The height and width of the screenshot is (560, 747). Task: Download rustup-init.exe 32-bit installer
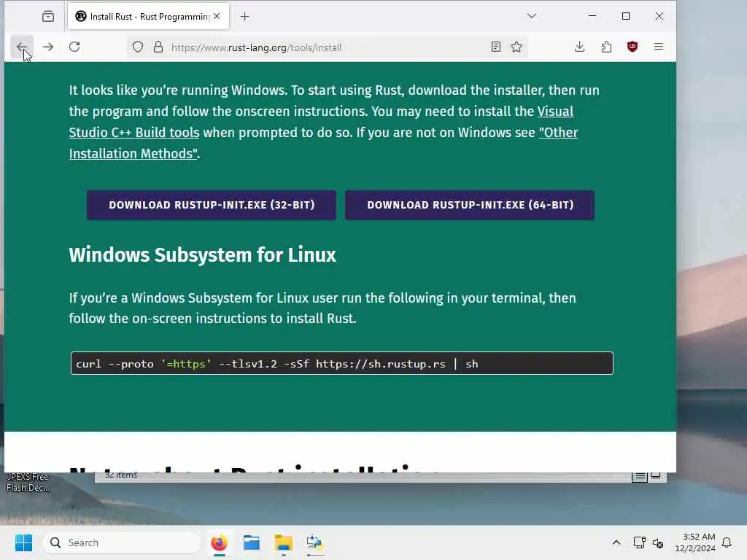coord(212,205)
